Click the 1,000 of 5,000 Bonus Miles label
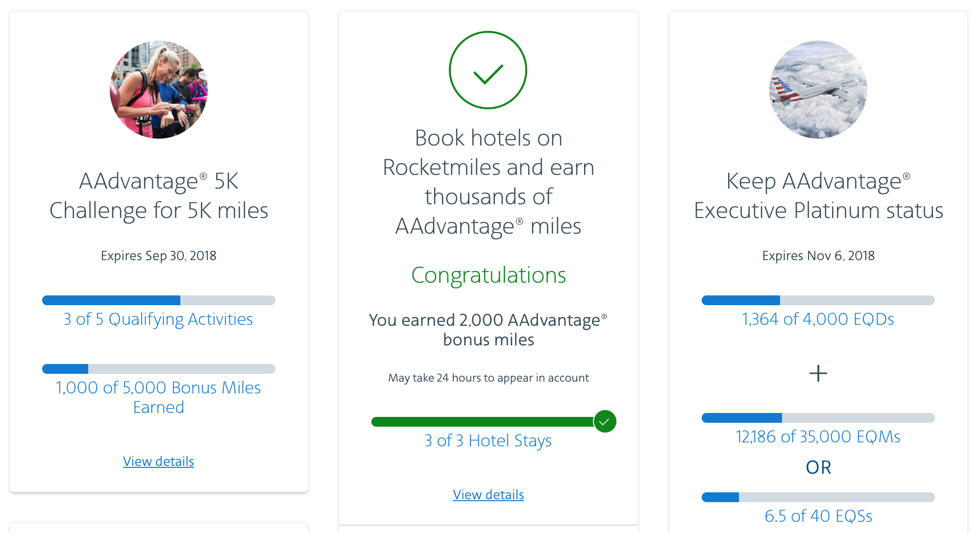Image resolution: width=980 pixels, height=533 pixels. 158,397
